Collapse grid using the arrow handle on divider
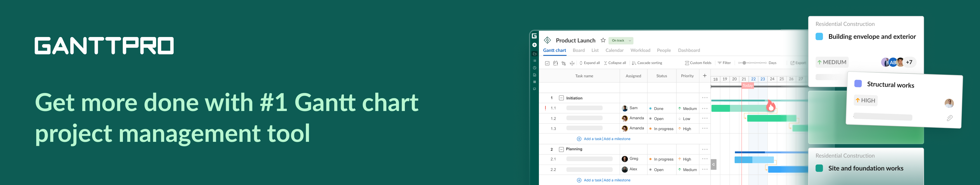980x185 pixels. (x=714, y=164)
